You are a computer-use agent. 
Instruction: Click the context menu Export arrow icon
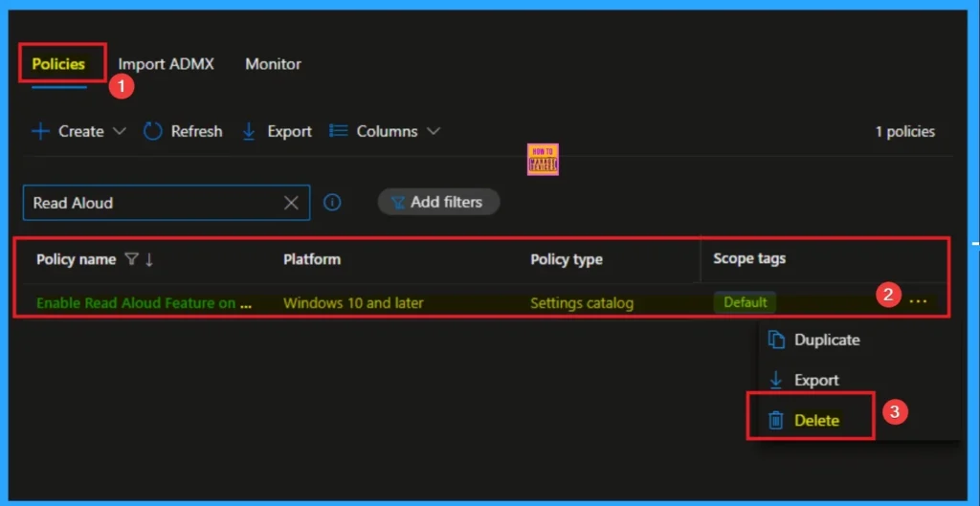775,380
